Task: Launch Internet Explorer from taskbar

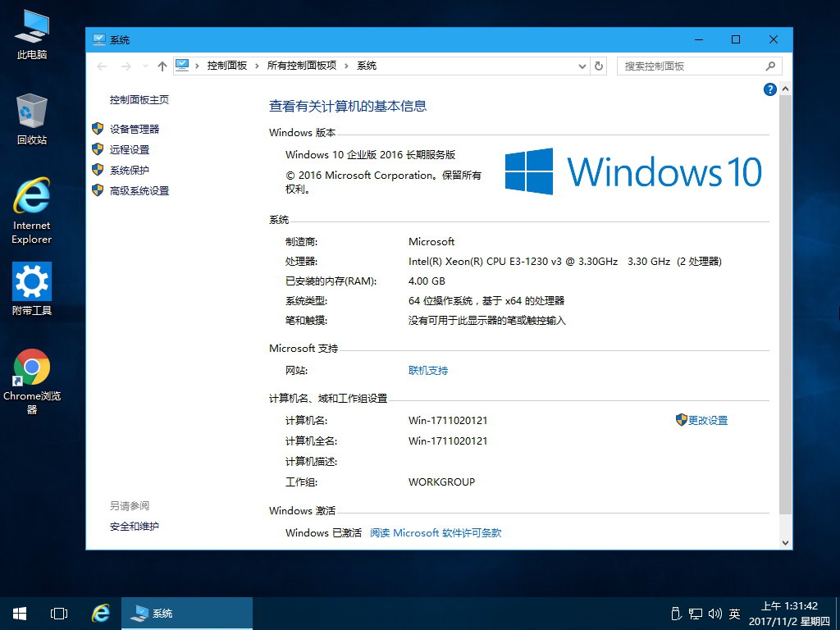Action: click(101, 614)
